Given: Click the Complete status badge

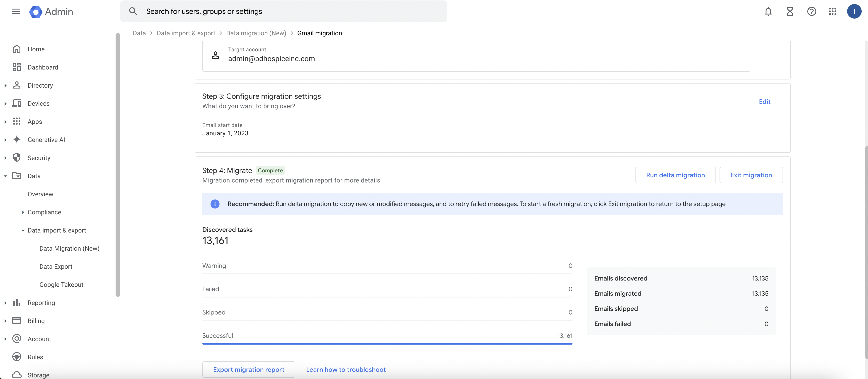Looking at the screenshot, I should pos(270,170).
